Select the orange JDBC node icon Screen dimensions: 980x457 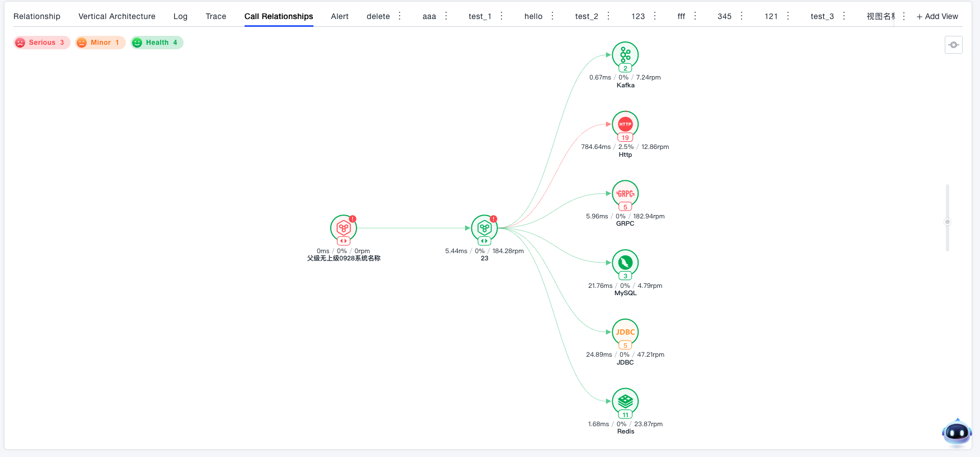[625, 332]
